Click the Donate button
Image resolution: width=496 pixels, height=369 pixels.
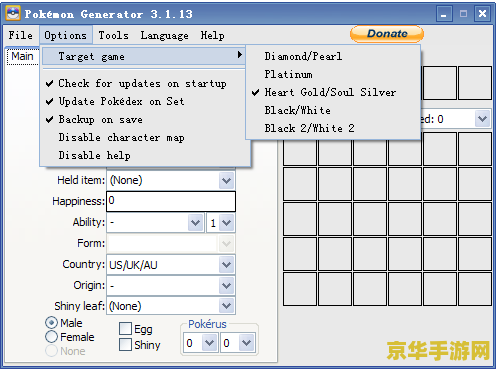tap(387, 34)
